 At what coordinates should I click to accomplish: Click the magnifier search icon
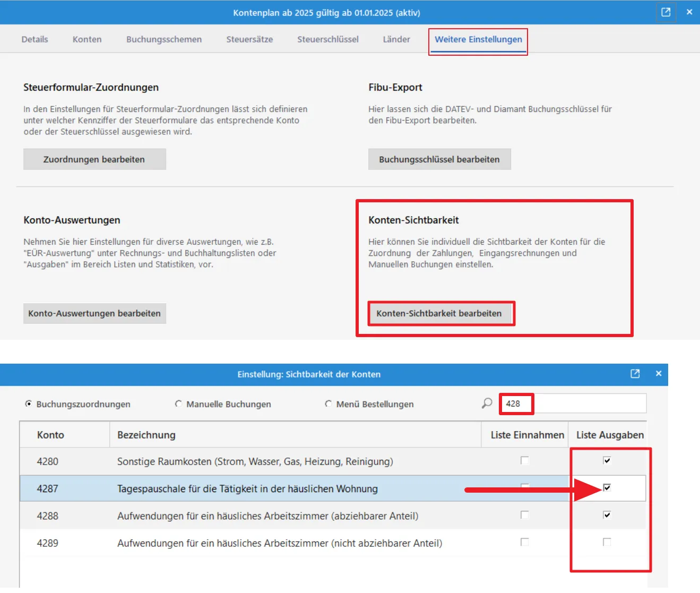click(487, 403)
